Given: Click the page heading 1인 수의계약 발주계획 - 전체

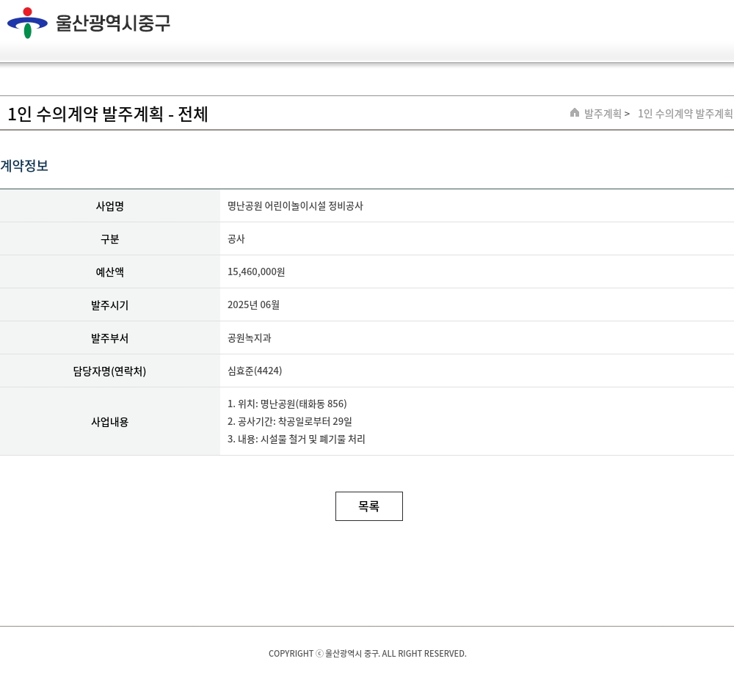Looking at the screenshot, I should (108, 114).
